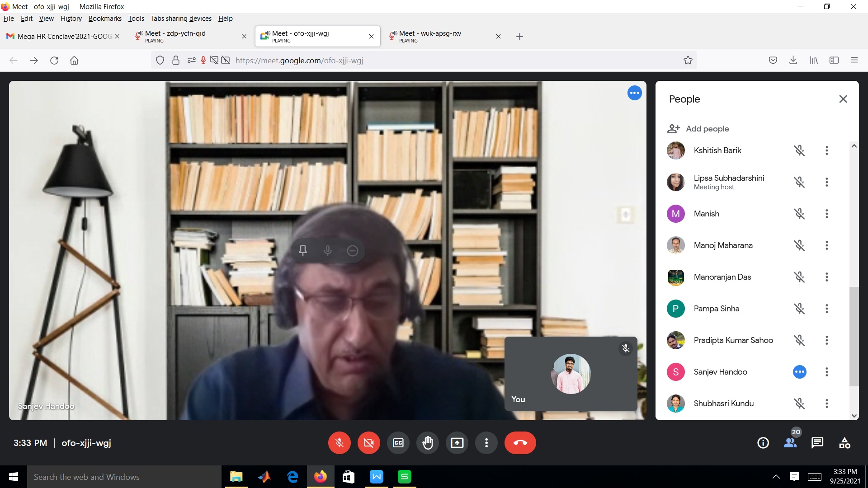Click the Present now screen-share icon
This screenshot has height=488, width=868.
457,443
